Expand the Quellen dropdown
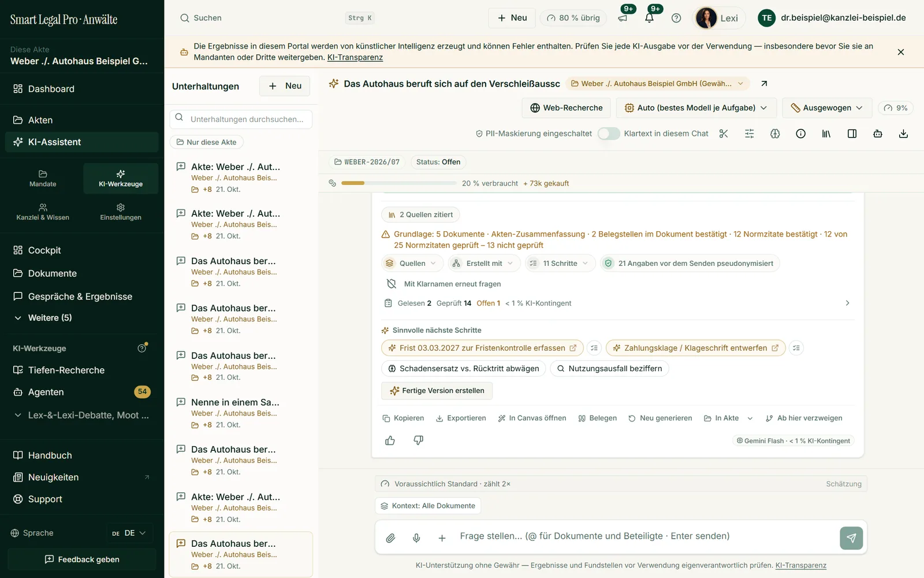The height and width of the screenshot is (578, 924). (x=412, y=264)
